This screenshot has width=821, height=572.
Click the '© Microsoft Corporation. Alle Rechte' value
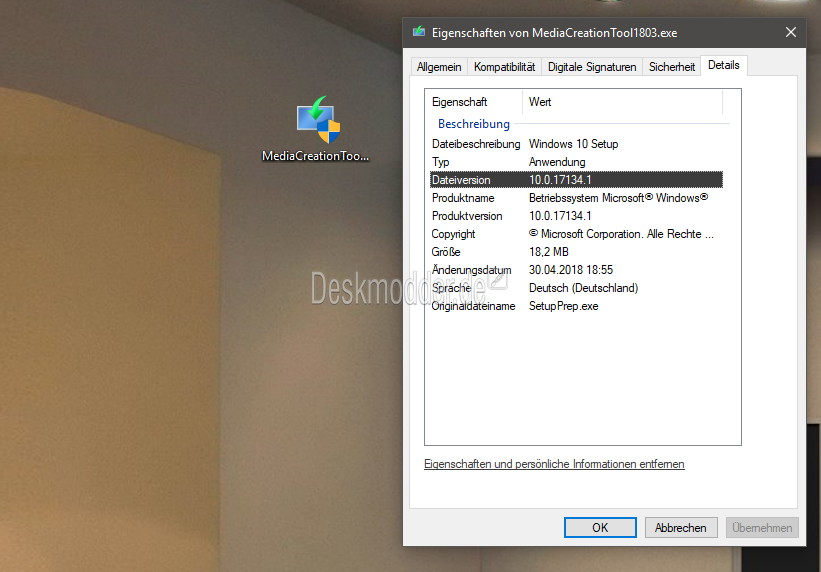pos(621,234)
